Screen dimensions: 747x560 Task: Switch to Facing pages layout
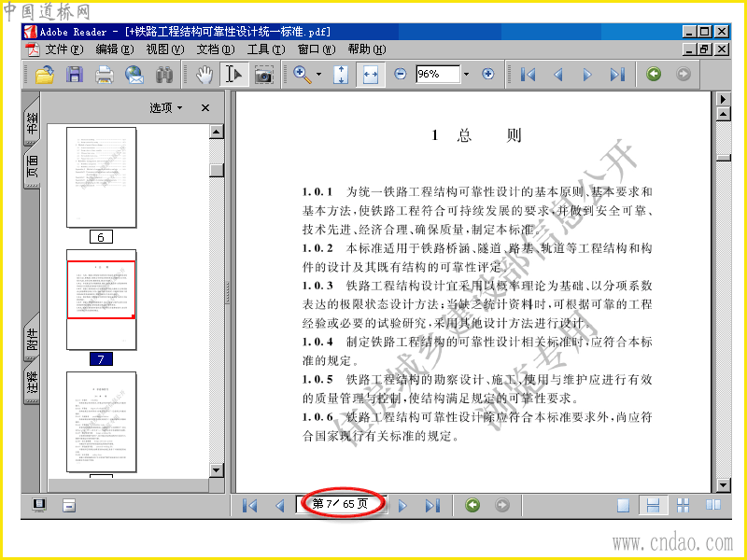713,505
